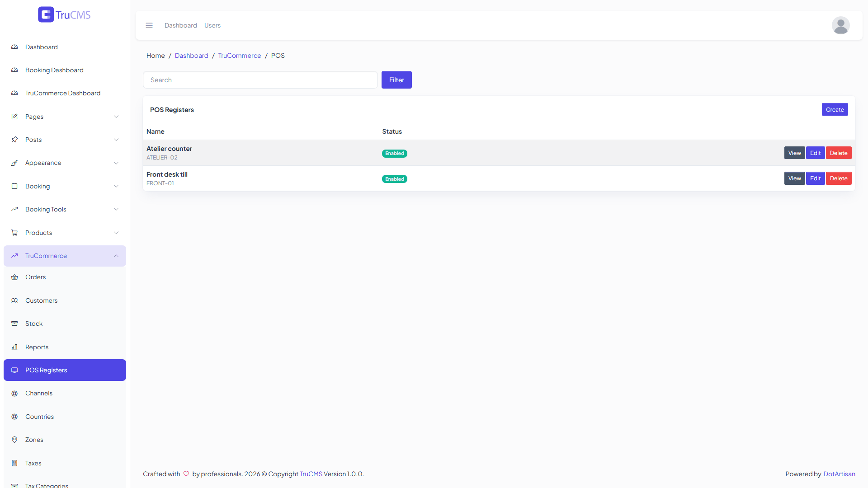Delete the Atelier counter register

839,153
